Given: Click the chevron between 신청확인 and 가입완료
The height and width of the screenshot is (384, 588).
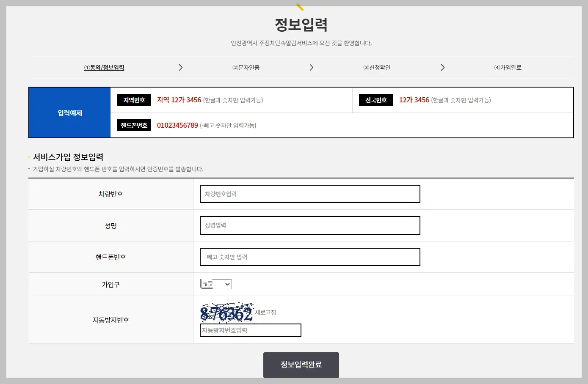Looking at the screenshot, I should 443,67.
